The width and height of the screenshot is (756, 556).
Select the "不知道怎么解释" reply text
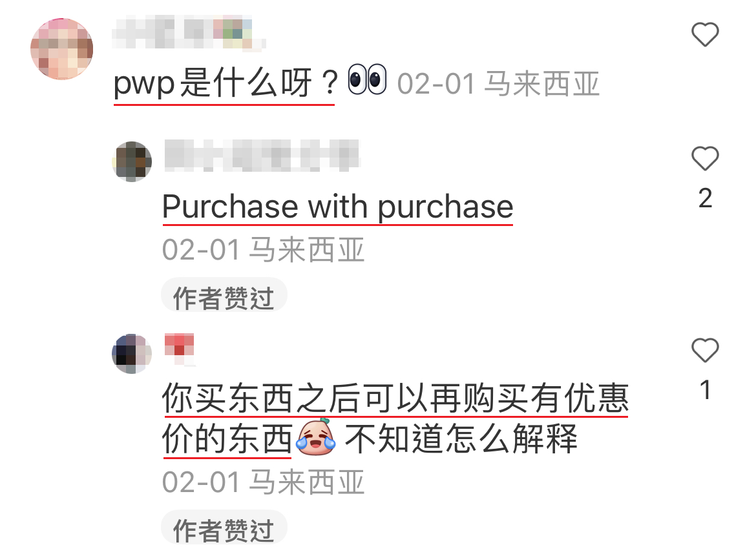pos(461,438)
